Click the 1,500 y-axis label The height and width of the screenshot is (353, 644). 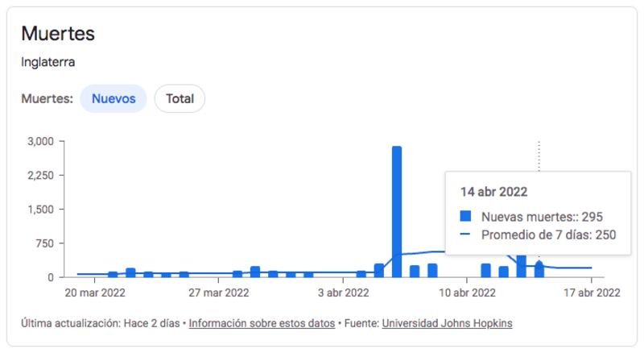click(x=41, y=210)
